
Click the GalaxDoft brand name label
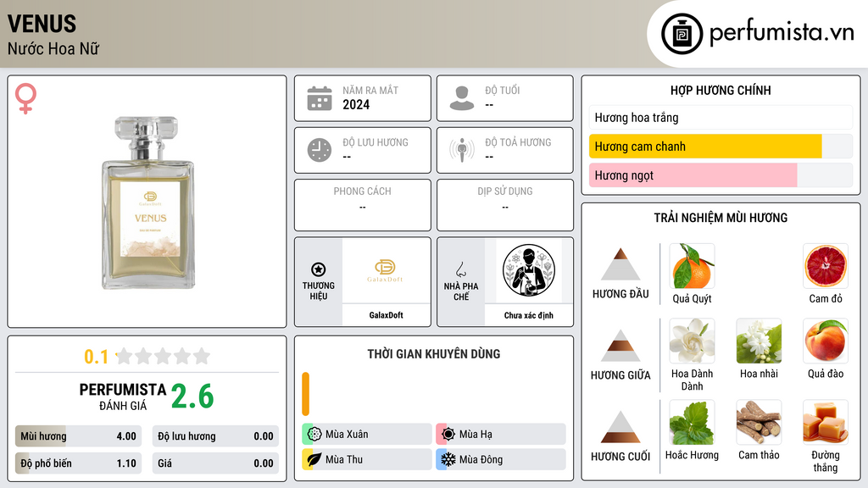(x=386, y=315)
